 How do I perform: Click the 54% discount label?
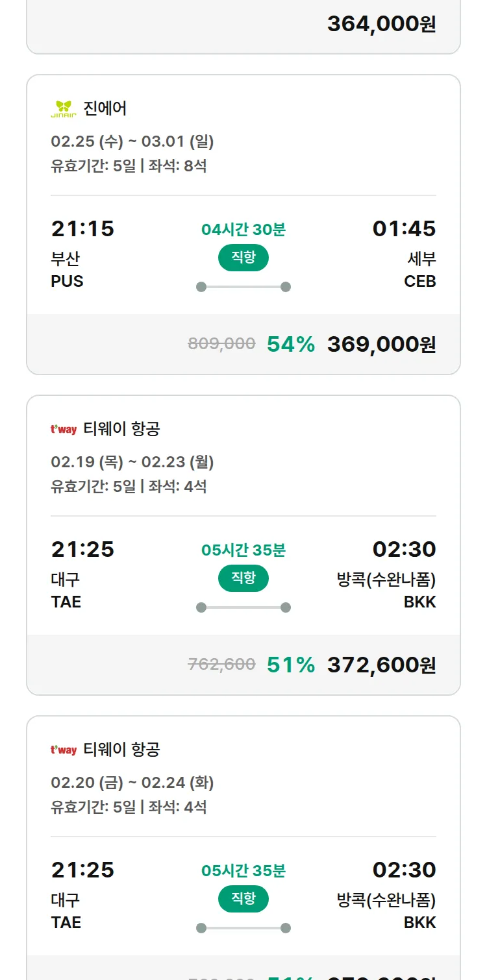tap(291, 344)
